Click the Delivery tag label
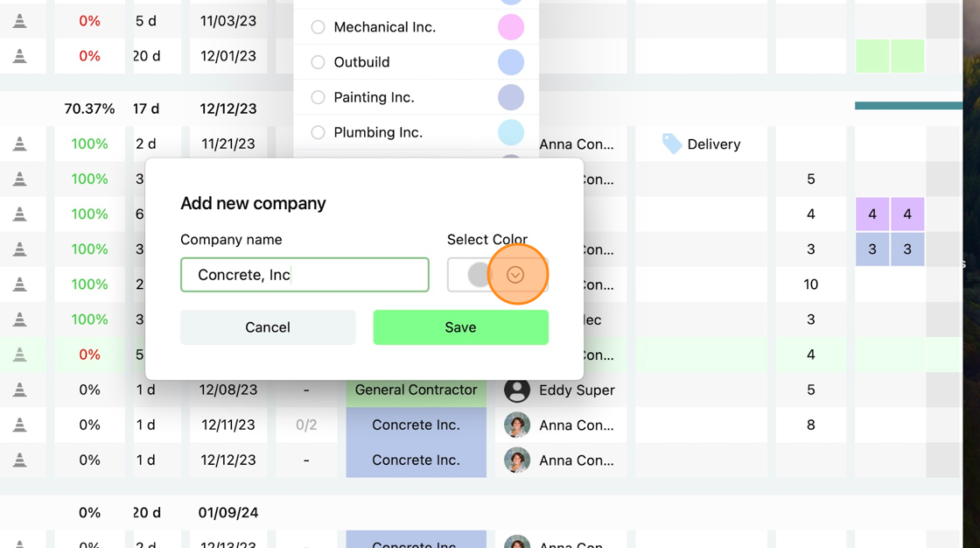Image resolution: width=980 pixels, height=548 pixels. pyautogui.click(x=714, y=144)
